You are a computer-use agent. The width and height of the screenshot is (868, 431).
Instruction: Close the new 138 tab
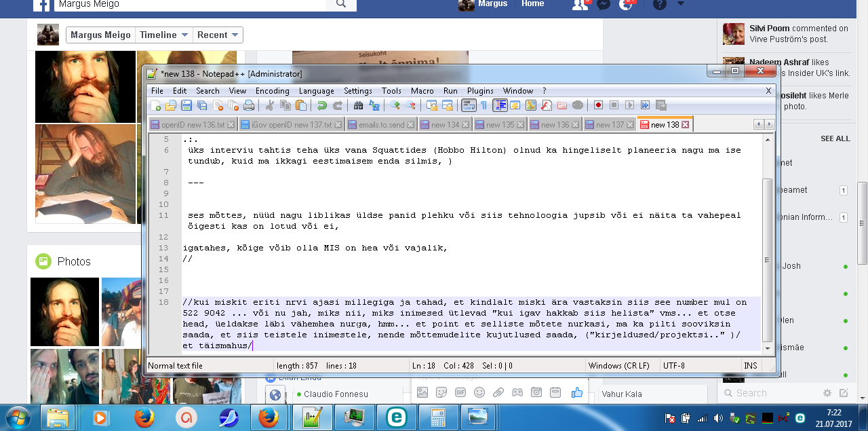[685, 125]
